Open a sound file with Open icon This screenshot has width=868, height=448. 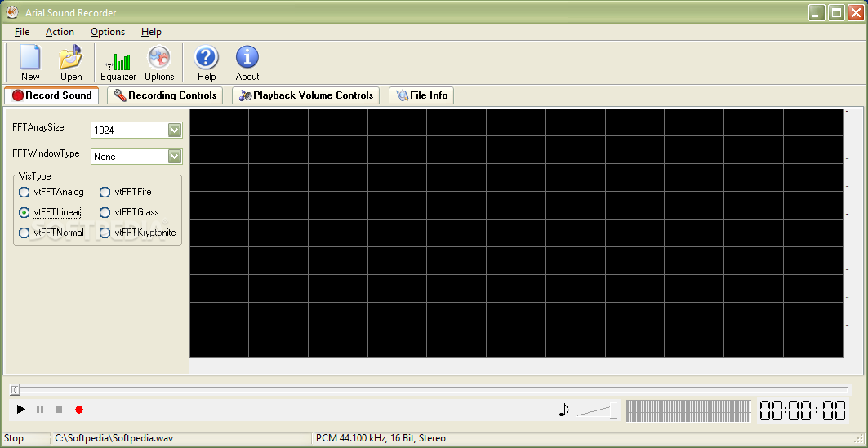pos(71,63)
